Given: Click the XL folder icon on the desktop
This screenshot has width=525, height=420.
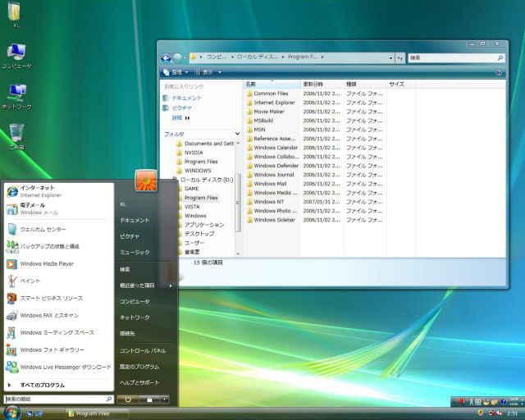Looking at the screenshot, I should point(15,15).
